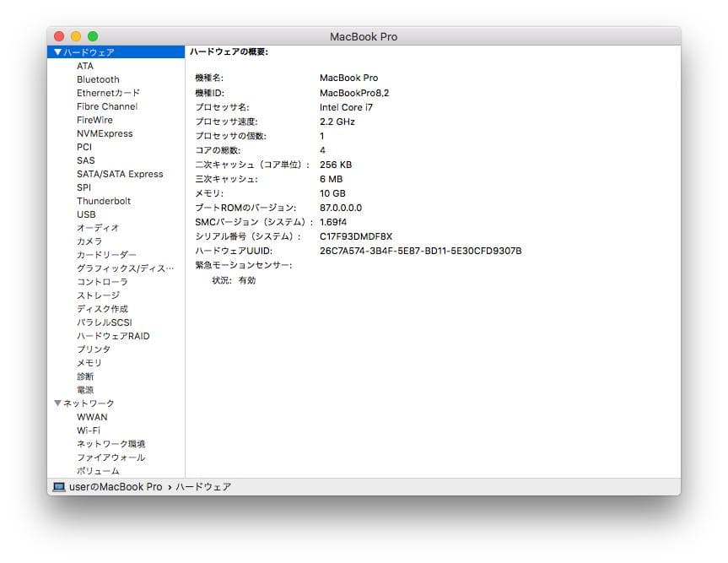Open ハードウェアRAID entry
728x563 pixels.
[x=113, y=336]
